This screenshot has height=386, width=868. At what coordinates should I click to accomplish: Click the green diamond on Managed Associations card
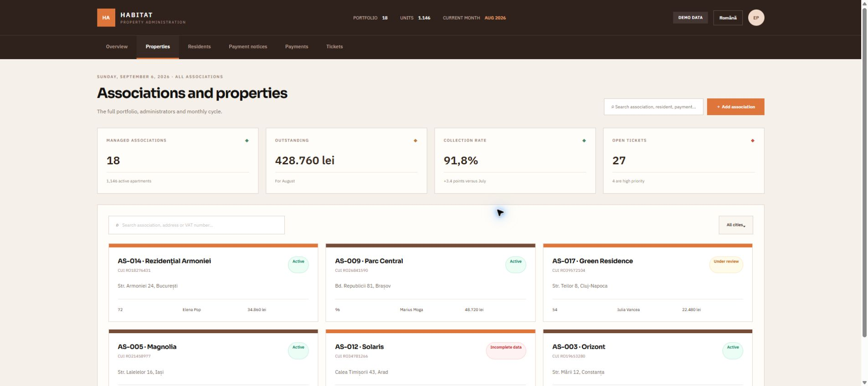pos(247,141)
